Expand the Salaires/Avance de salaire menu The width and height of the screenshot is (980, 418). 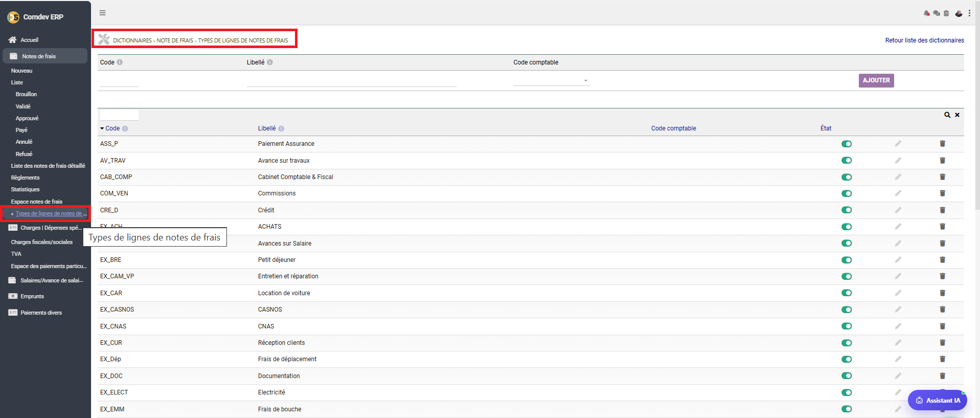point(45,280)
